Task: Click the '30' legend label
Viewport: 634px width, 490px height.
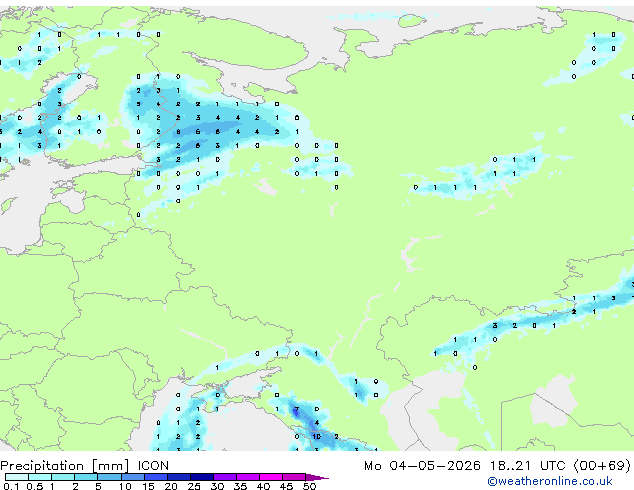Action: [217, 486]
